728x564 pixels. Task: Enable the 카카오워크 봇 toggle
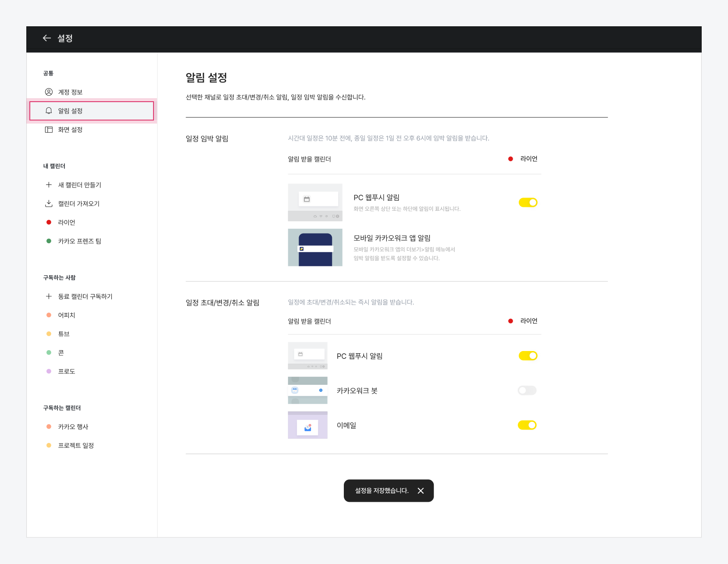coord(527,390)
